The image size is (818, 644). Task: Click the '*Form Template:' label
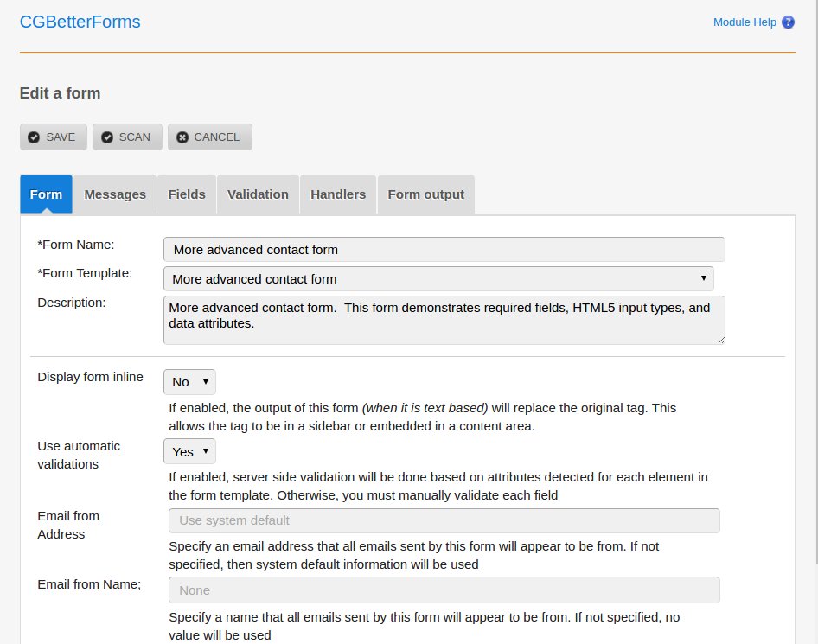coord(85,273)
